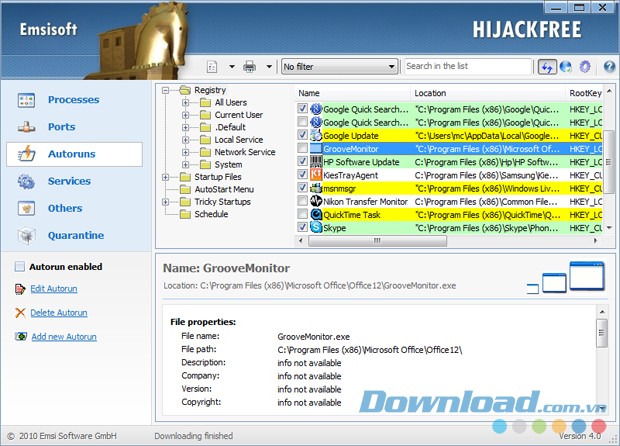The image size is (620, 446).
Task: Open the Ports section
Action: point(62,127)
